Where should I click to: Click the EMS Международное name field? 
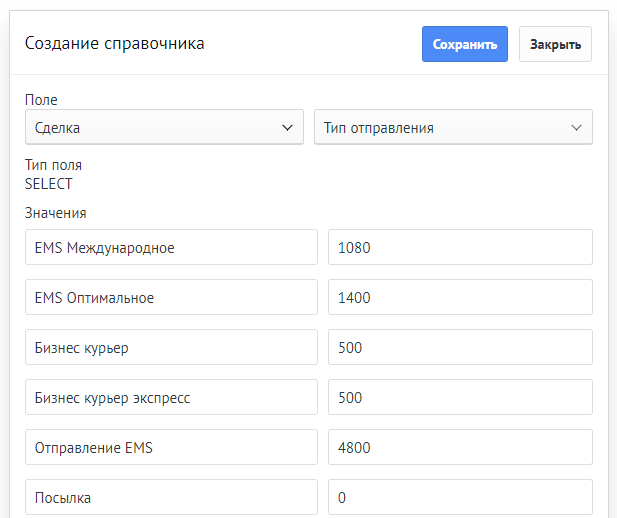tap(171, 247)
